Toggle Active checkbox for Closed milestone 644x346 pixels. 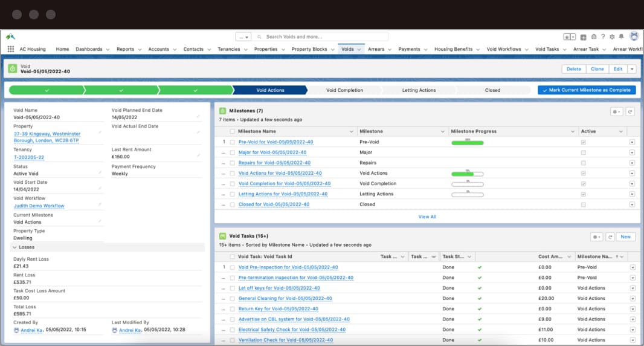[x=583, y=204]
